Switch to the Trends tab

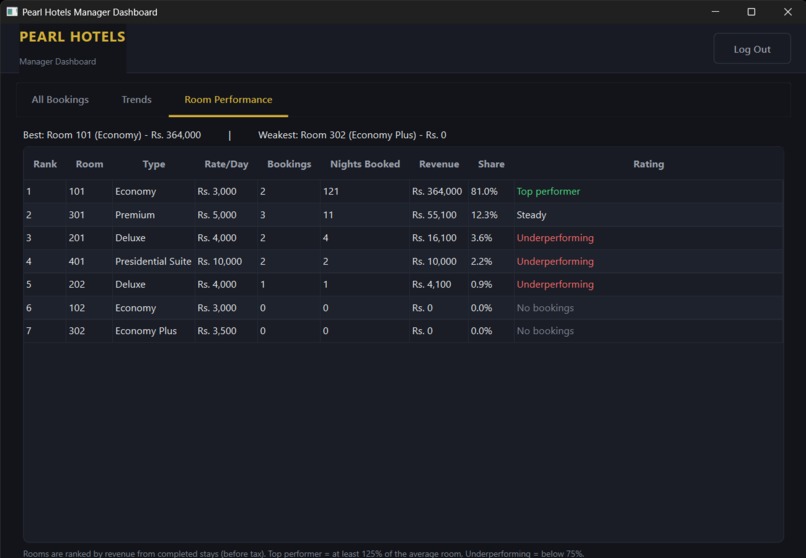pos(136,100)
